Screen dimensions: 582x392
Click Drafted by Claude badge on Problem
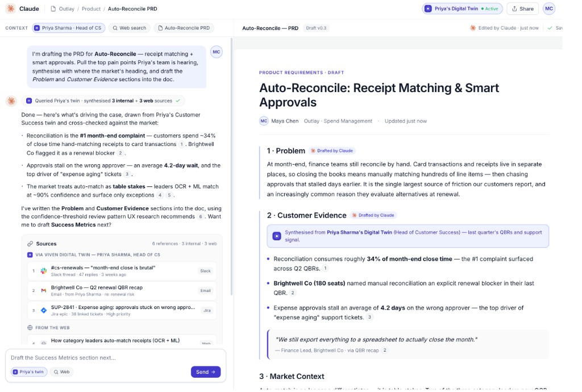click(332, 151)
